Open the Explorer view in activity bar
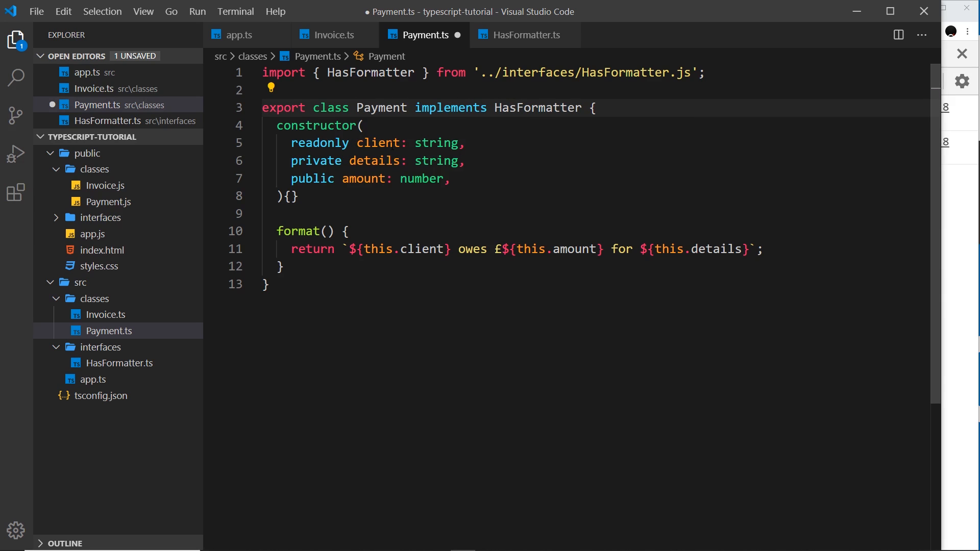980x551 pixels. click(x=16, y=40)
